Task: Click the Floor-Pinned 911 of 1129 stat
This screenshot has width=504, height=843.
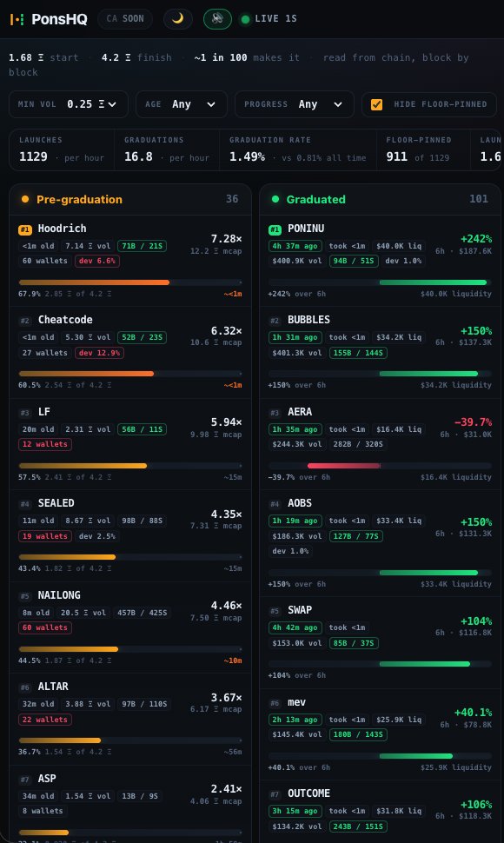Action: tap(423, 150)
